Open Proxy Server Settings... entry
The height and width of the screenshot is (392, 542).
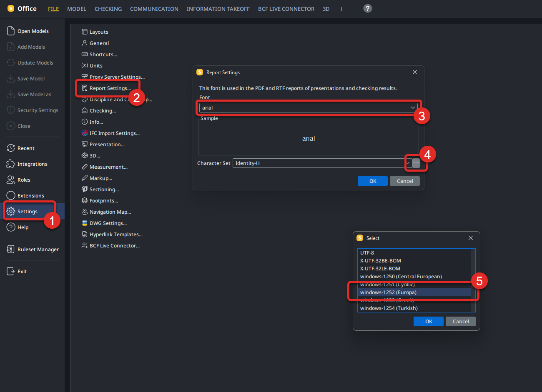117,77
